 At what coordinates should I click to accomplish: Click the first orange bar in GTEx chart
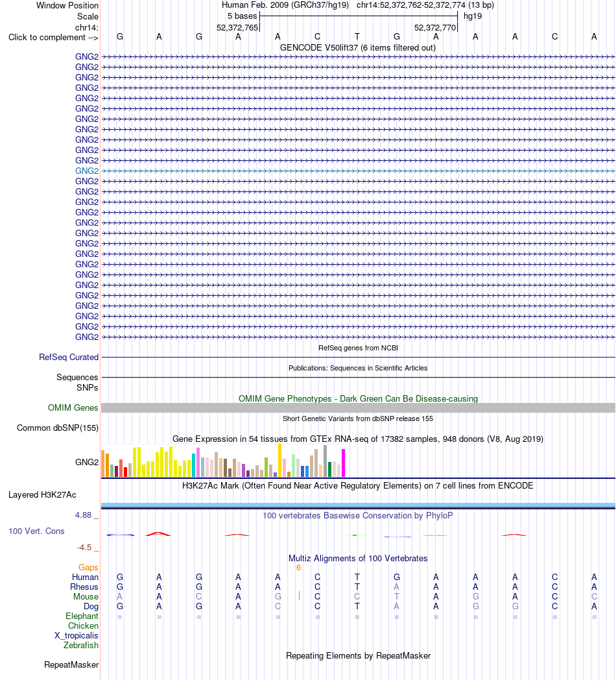tap(103, 463)
